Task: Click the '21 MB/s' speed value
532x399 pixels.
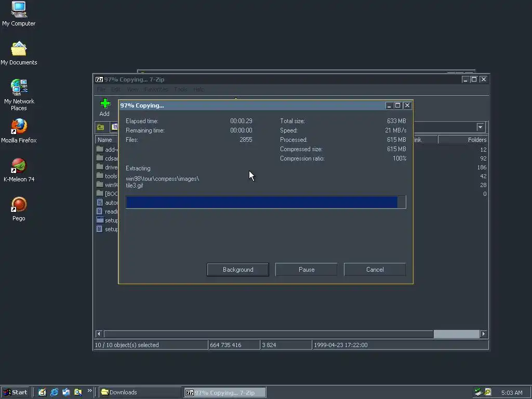Action: click(x=395, y=130)
